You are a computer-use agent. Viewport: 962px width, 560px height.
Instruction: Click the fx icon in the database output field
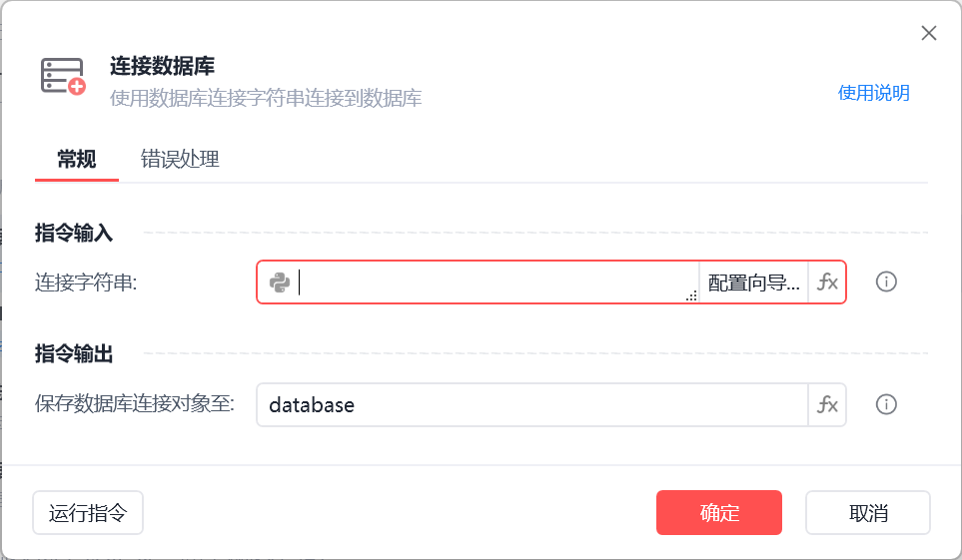[827, 404]
